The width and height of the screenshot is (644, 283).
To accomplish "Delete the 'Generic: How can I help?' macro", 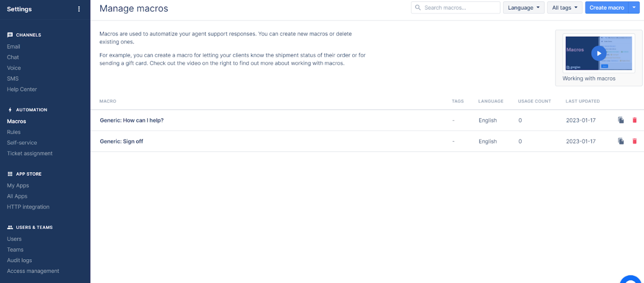I will tap(634, 120).
